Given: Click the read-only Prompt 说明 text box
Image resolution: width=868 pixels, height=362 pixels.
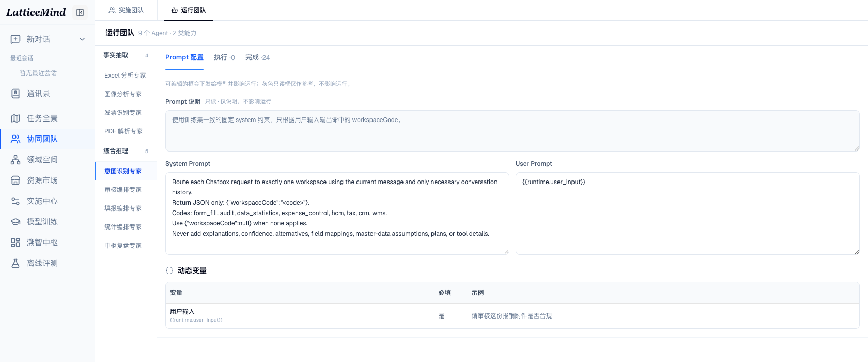Looking at the screenshot, I should (513, 131).
